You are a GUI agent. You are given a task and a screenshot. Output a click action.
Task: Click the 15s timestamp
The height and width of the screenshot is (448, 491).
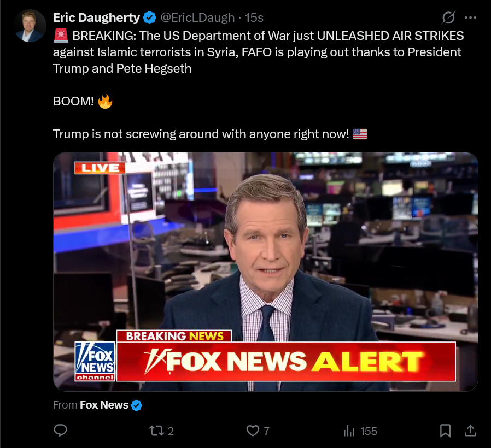pos(254,18)
